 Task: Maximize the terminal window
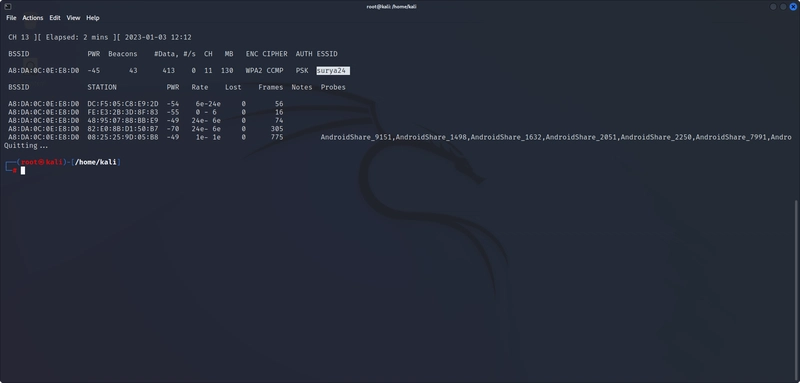[783, 7]
